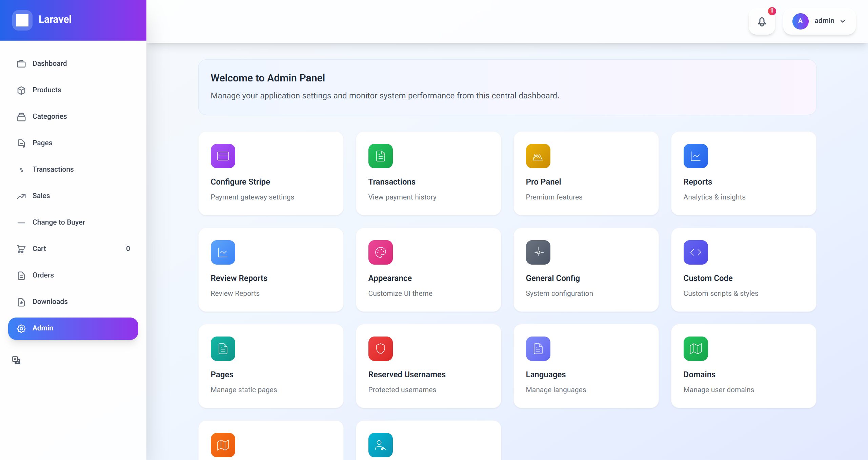868x460 pixels.
Task: Open the Cart sidebar item
Action: (x=39, y=249)
